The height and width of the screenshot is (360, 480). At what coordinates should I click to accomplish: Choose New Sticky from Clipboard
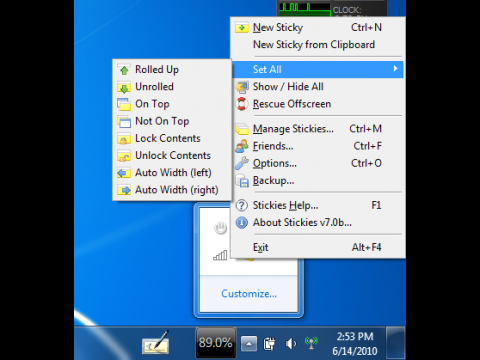[313, 45]
